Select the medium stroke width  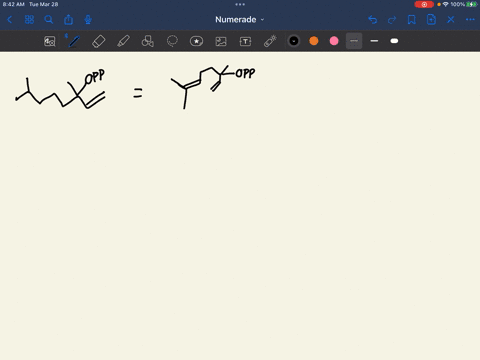click(x=374, y=41)
